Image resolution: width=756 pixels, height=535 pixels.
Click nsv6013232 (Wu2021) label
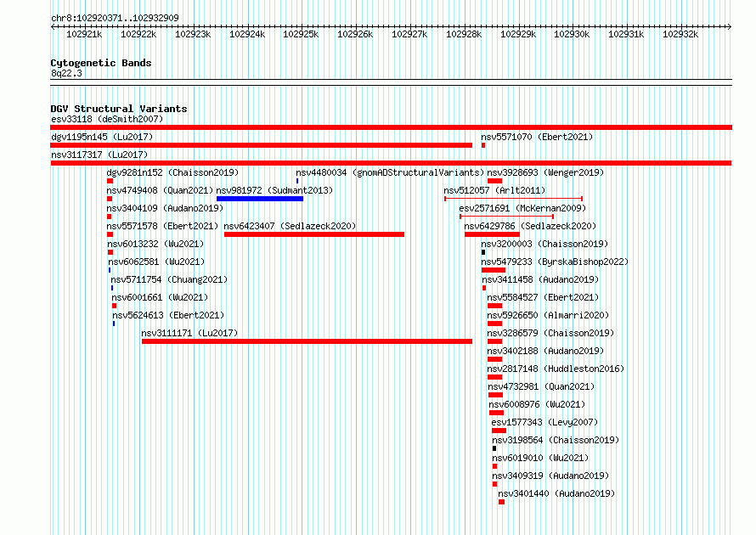155,244
